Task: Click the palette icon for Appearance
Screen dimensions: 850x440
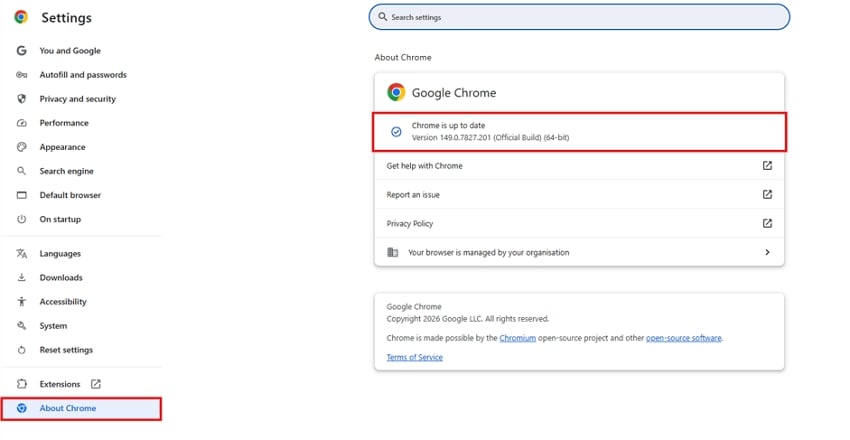Action: pyautogui.click(x=21, y=147)
